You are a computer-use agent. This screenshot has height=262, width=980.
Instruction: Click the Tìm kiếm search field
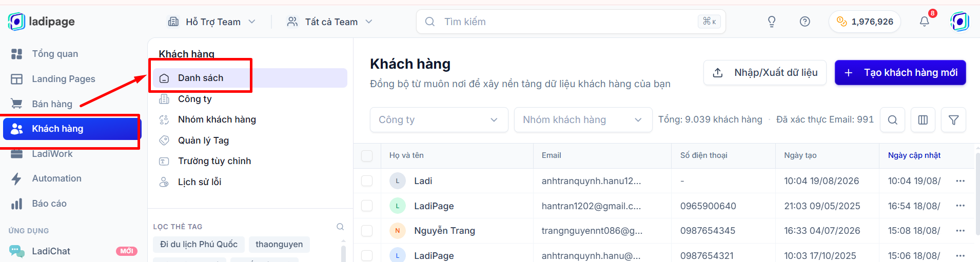(571, 22)
